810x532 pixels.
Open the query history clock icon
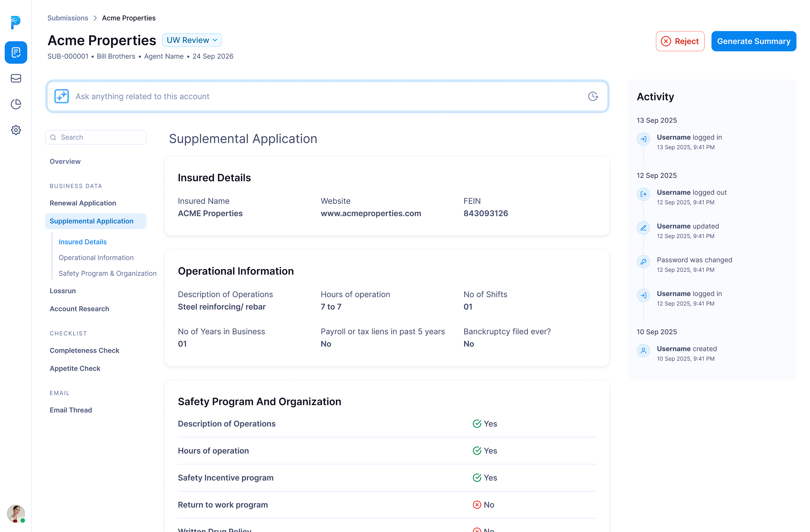[593, 96]
